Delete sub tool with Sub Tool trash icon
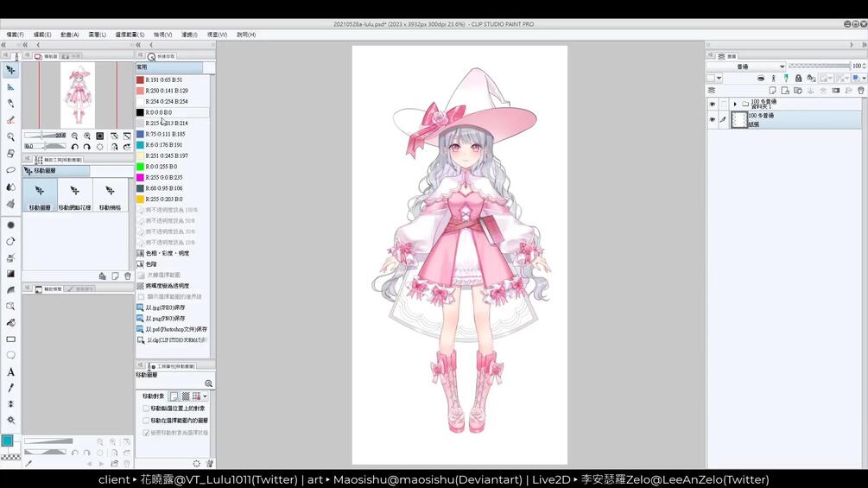The image size is (868, 488). (128, 276)
